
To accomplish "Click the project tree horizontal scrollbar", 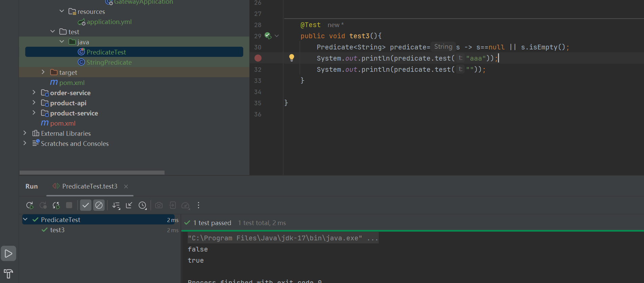I will click(92, 173).
